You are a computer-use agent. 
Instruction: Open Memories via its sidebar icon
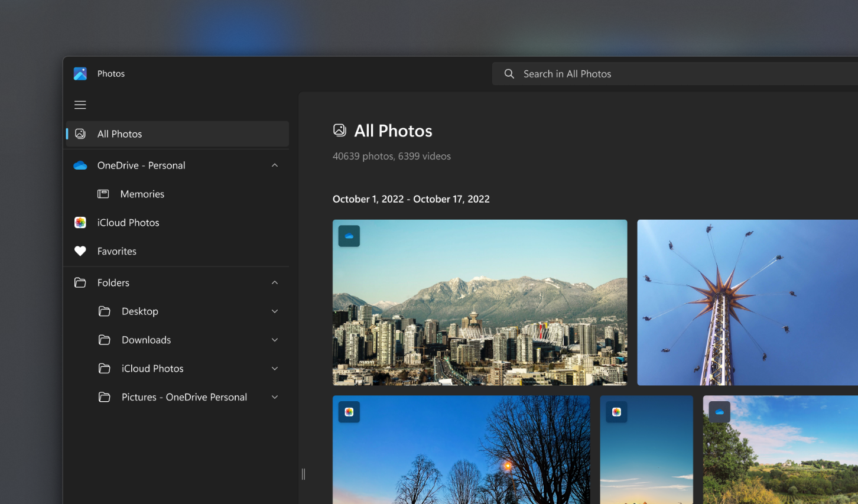click(x=103, y=194)
